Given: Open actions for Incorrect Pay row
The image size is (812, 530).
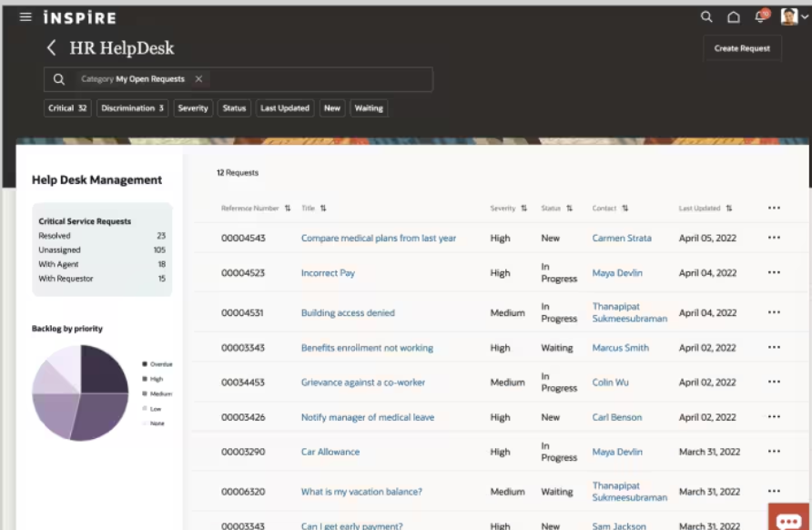Looking at the screenshot, I should coord(774,272).
